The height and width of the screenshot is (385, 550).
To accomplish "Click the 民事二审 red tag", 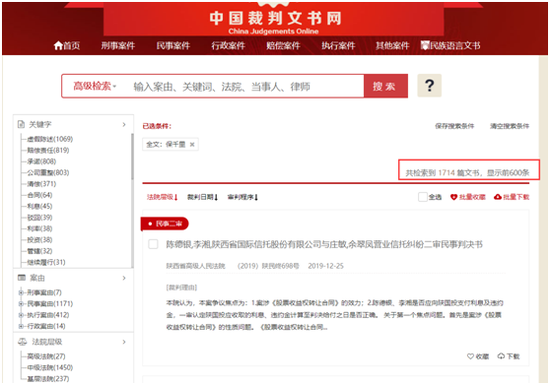I will [165, 224].
